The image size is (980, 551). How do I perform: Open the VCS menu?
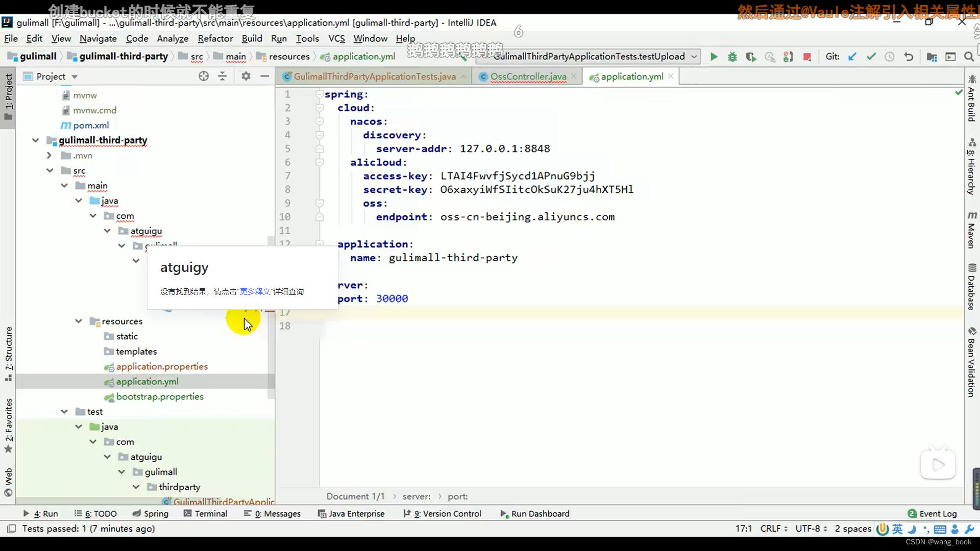(x=336, y=38)
